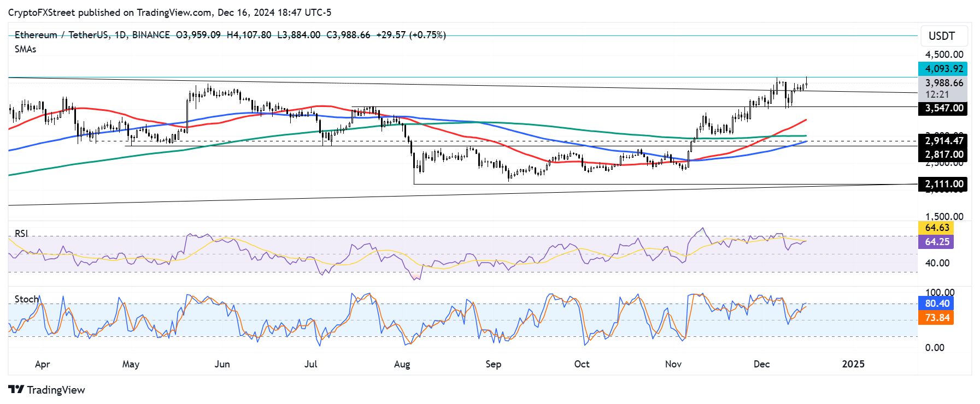Click the Sep time axis label
This screenshot has width=980, height=404.
pyautogui.click(x=493, y=364)
